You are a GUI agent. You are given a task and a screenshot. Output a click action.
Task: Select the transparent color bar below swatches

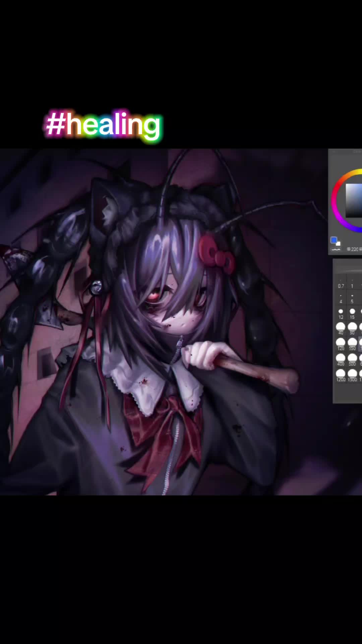[x=336, y=249]
